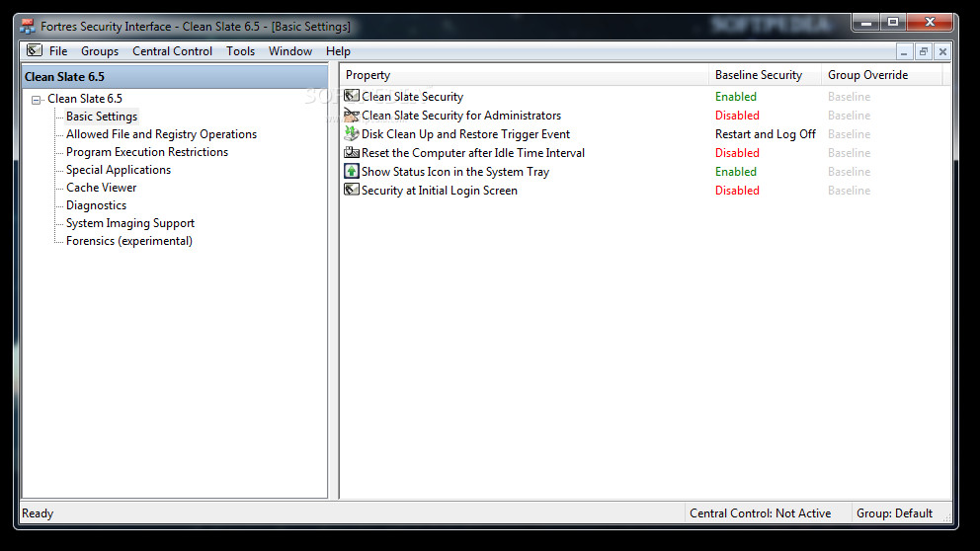Image resolution: width=980 pixels, height=551 pixels.
Task: Select Security at Initial Login Screen property
Action: tap(440, 191)
